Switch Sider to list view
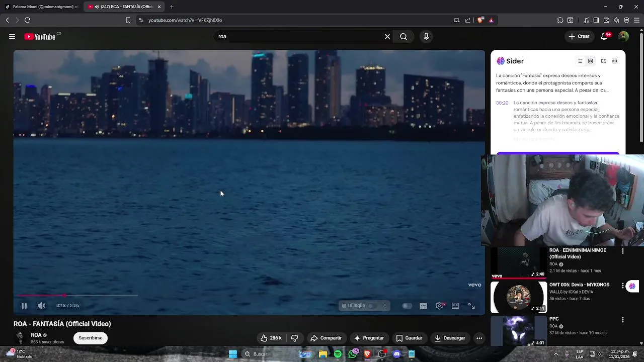 point(580,61)
